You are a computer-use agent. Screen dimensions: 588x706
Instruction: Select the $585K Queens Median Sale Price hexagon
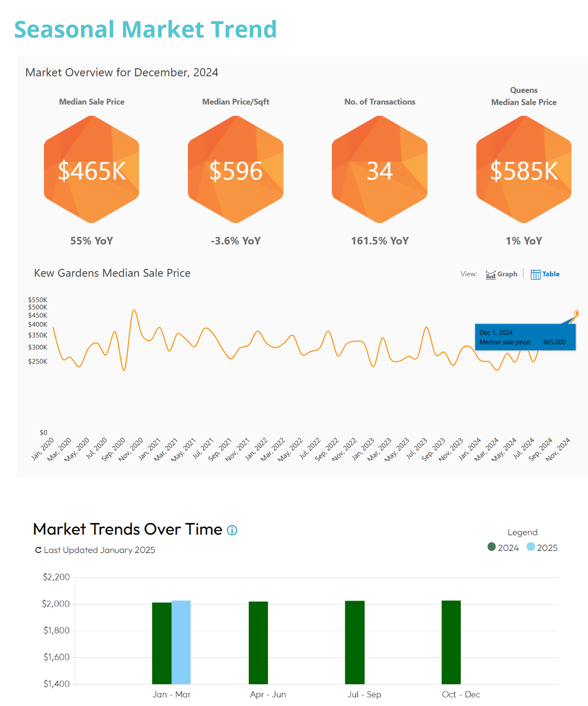click(524, 170)
